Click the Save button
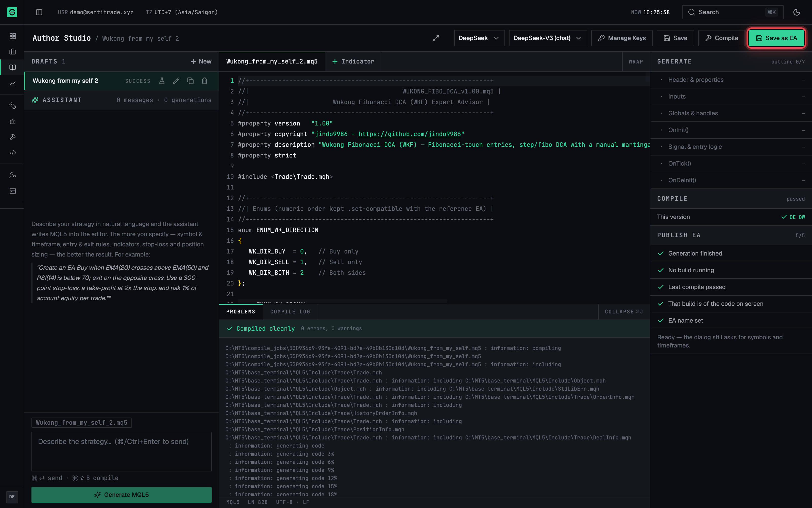This screenshot has width=812, height=508. [x=675, y=38]
